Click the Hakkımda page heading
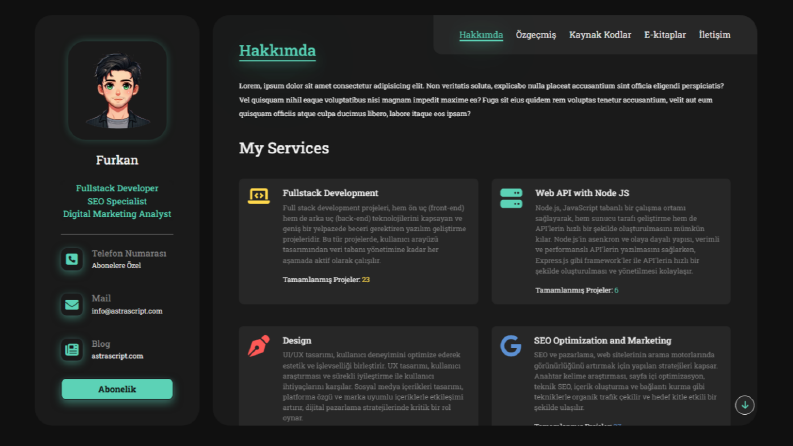This screenshot has height=446, width=793. point(277,51)
